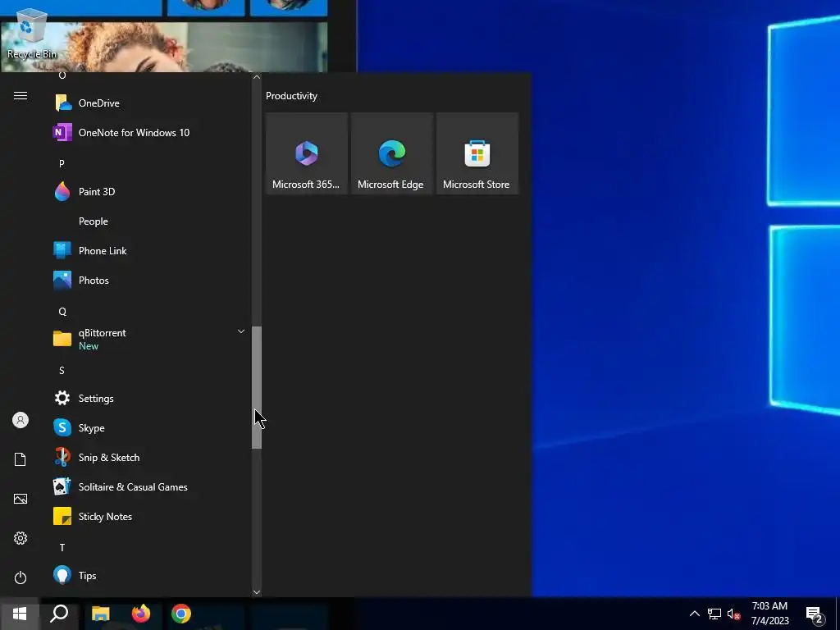Viewport: 840px width, 630px height.
Task: Open Documents from Start sidebar
Action: (21, 459)
